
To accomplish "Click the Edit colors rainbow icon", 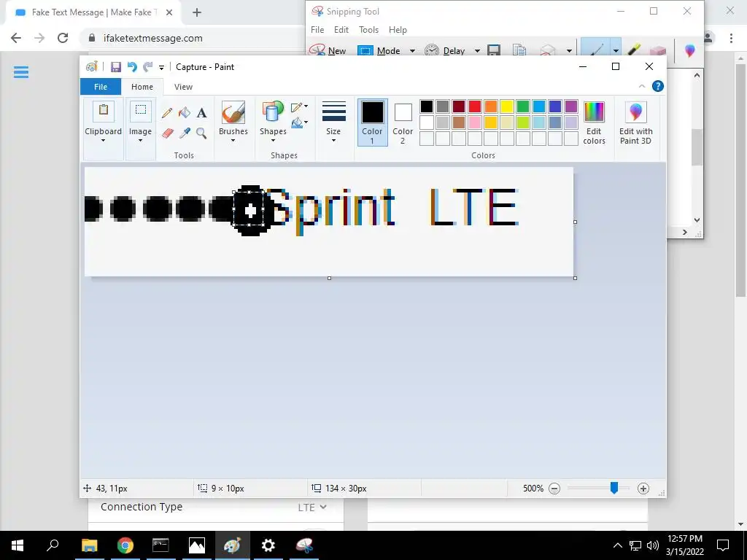I will (x=594, y=112).
